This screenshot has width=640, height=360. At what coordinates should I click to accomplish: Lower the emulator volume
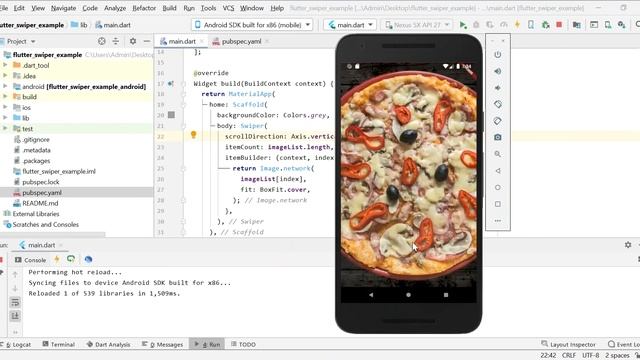498,88
